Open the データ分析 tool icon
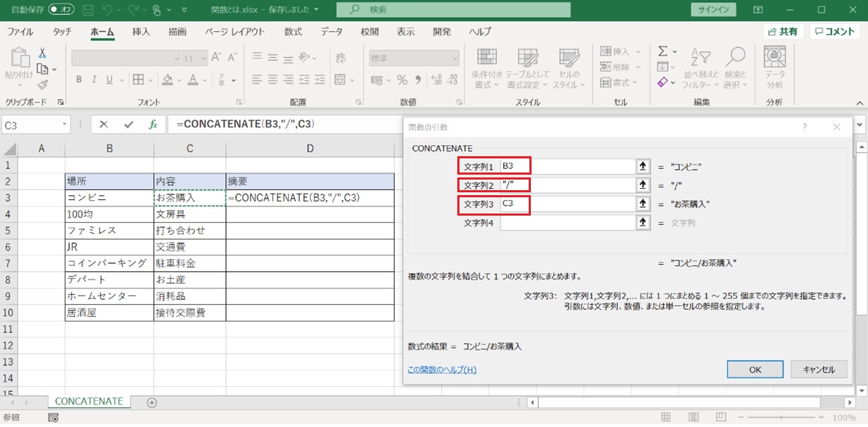 pos(775,68)
